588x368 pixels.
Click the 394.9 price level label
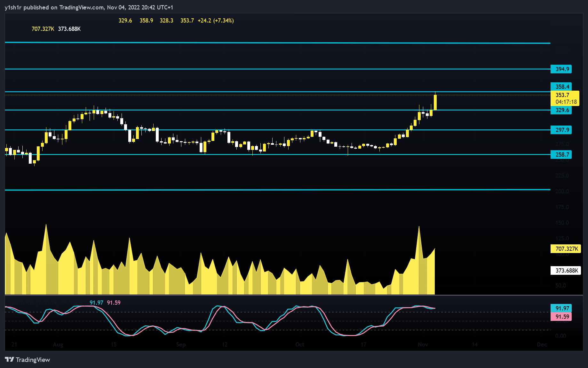pyautogui.click(x=561, y=69)
